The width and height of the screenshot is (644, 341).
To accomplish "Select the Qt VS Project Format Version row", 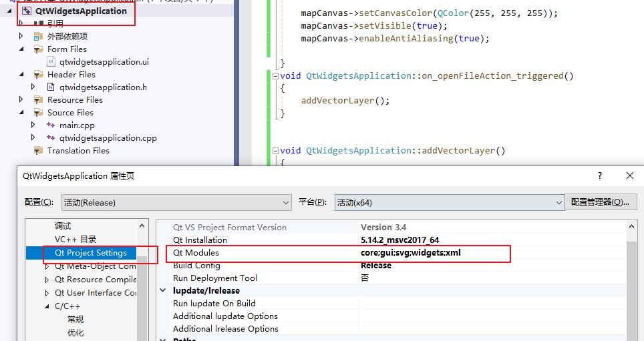I will [x=391, y=228].
